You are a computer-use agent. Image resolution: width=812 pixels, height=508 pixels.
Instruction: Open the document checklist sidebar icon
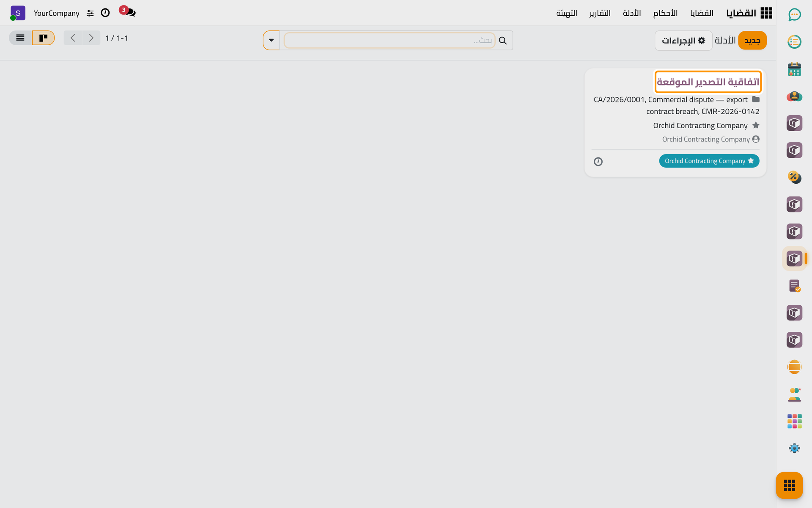tap(794, 286)
